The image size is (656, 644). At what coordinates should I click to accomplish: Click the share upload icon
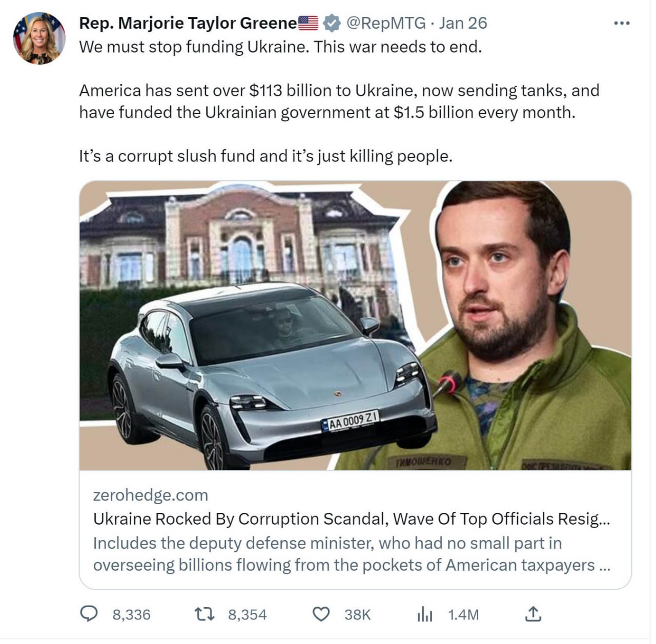click(x=533, y=614)
